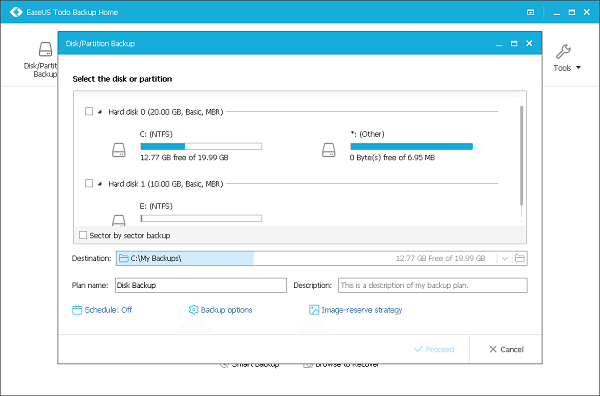Minimize the Disk/Partition Backup dialog
600x396 pixels.
click(x=499, y=44)
